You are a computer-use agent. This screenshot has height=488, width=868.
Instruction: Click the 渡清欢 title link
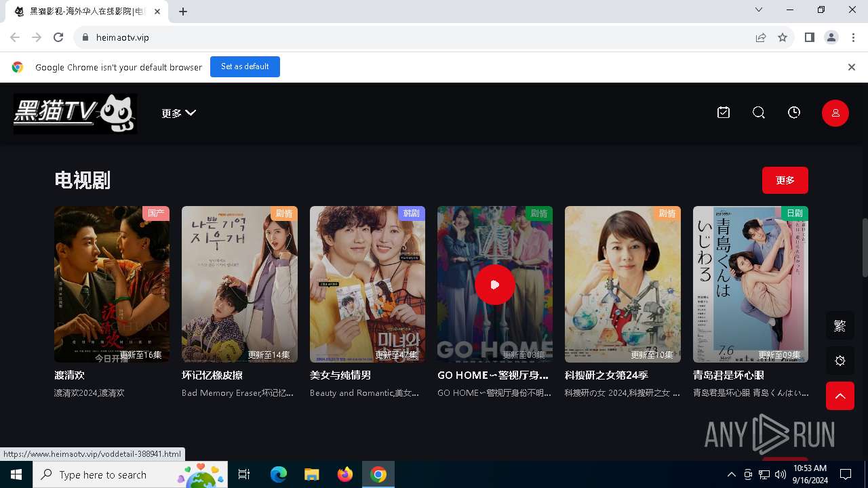point(69,375)
